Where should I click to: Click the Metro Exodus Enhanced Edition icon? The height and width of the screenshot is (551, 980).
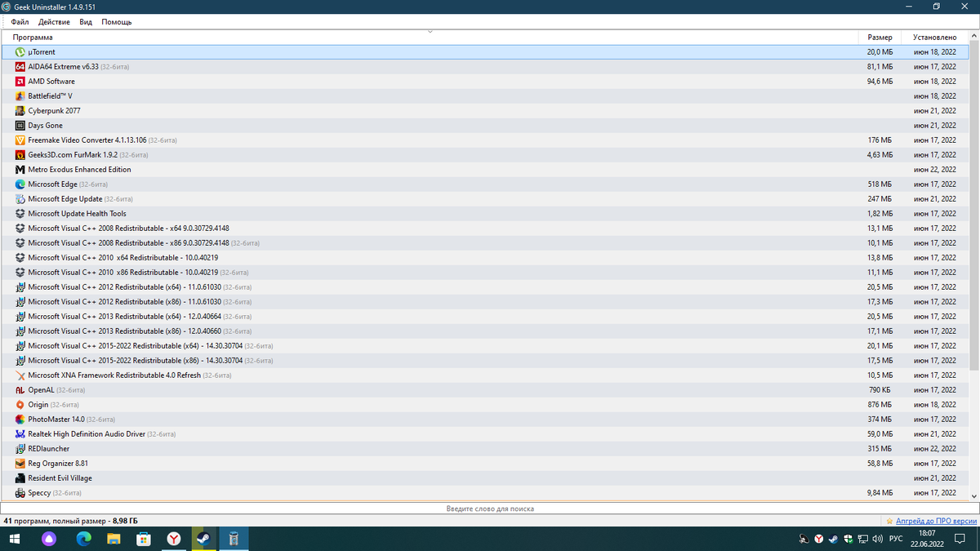click(x=20, y=170)
